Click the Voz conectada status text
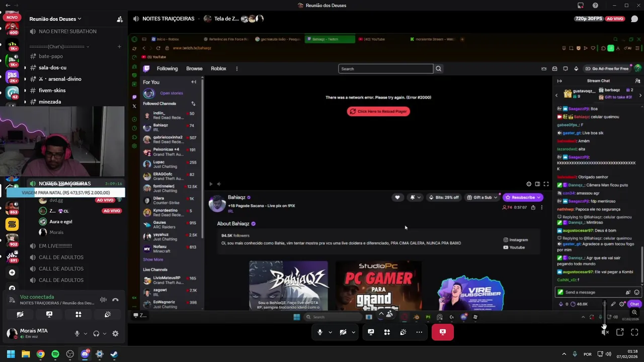 click(x=37, y=297)
